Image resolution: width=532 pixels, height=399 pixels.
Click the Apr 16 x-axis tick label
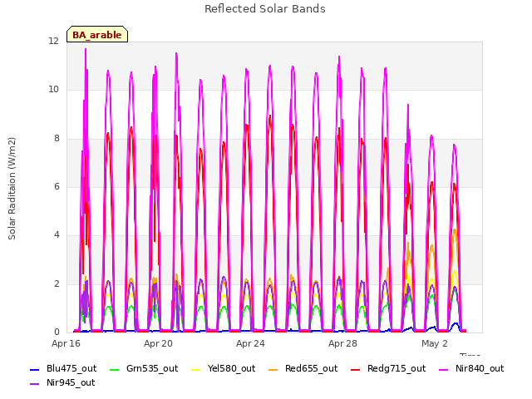tap(66, 343)
